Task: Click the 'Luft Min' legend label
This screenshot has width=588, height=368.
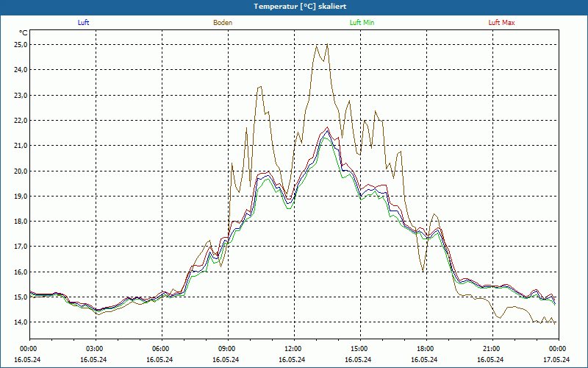Action: (x=362, y=23)
